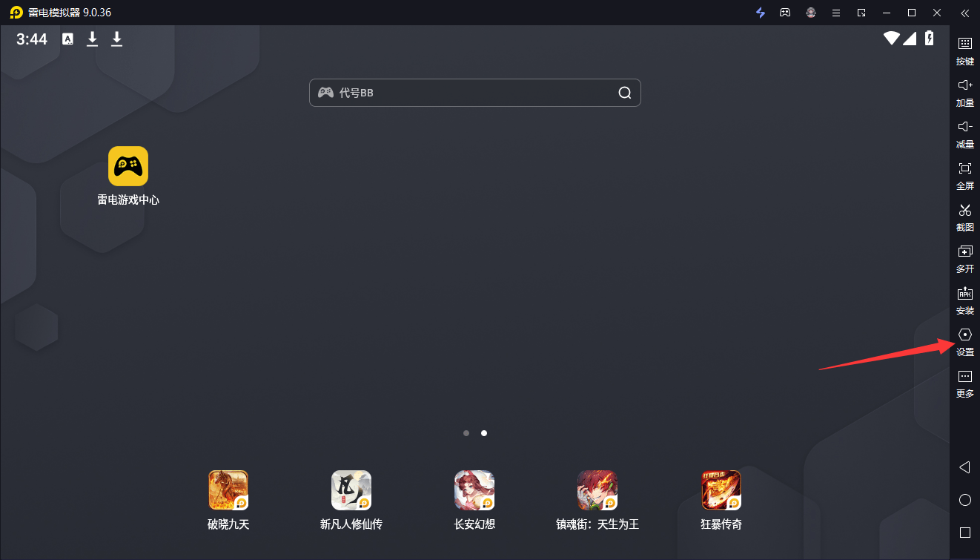Open the title bar hamburger menu
980x560 pixels.
click(836, 13)
